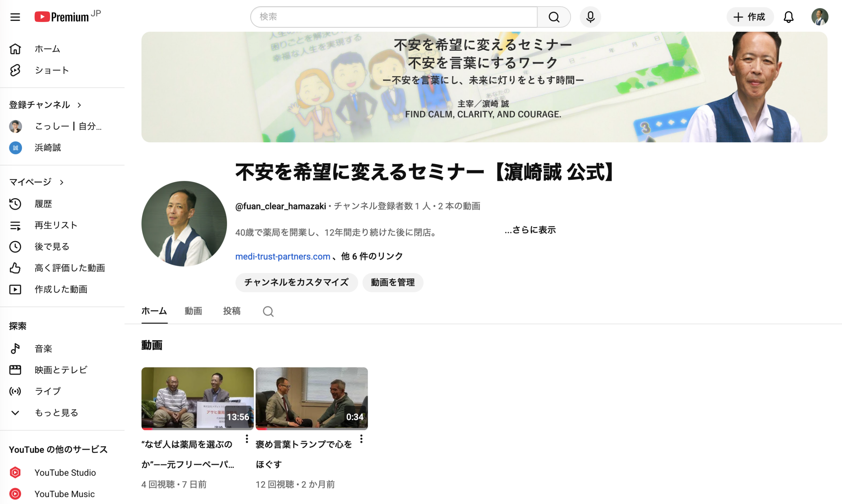Open 高く評価した動画 (Liked videos)
This screenshot has height=504, width=842.
click(x=70, y=268)
